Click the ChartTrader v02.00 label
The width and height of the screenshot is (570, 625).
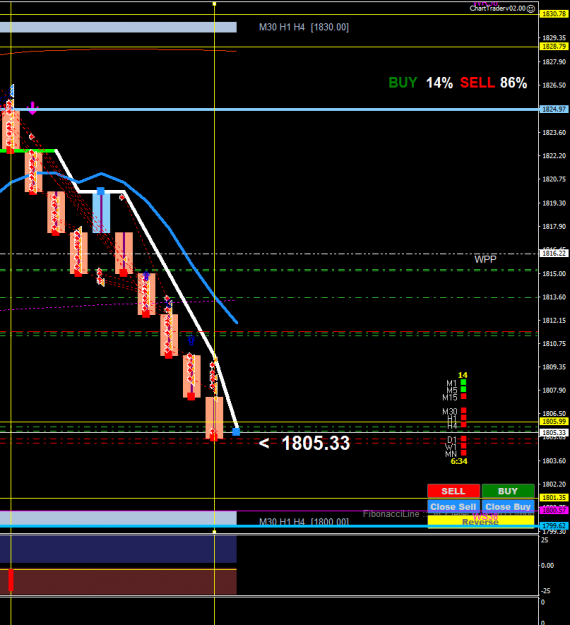coord(497,8)
